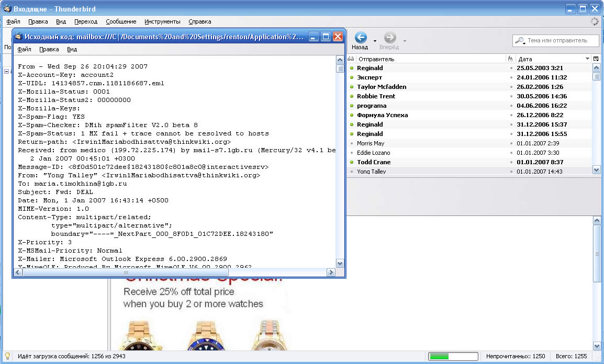Toggle the read-status dot for Morris May

(x=352, y=143)
